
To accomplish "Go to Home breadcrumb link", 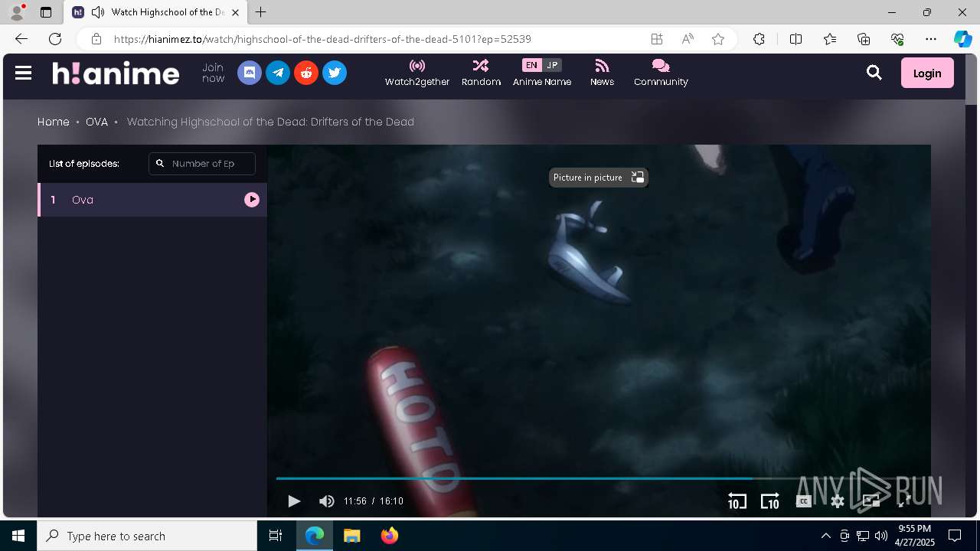I will (54, 122).
